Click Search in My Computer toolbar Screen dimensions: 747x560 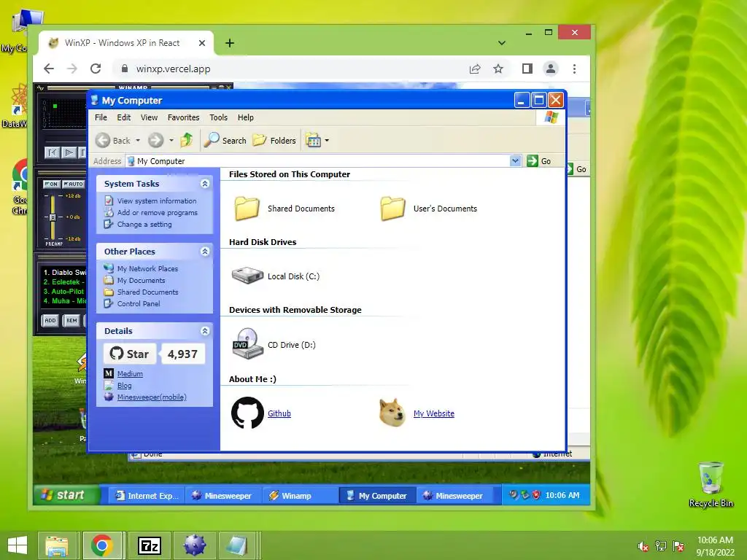(225, 141)
